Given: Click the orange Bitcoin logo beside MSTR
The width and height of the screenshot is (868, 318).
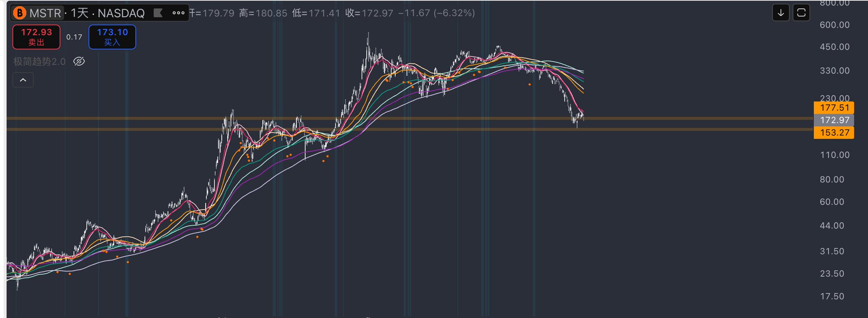Looking at the screenshot, I should [x=20, y=13].
